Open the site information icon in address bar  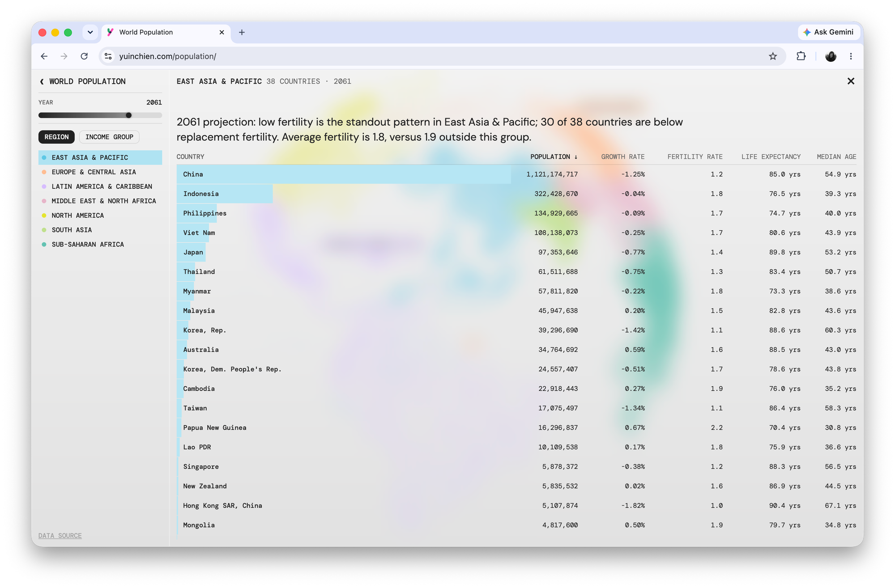[108, 56]
